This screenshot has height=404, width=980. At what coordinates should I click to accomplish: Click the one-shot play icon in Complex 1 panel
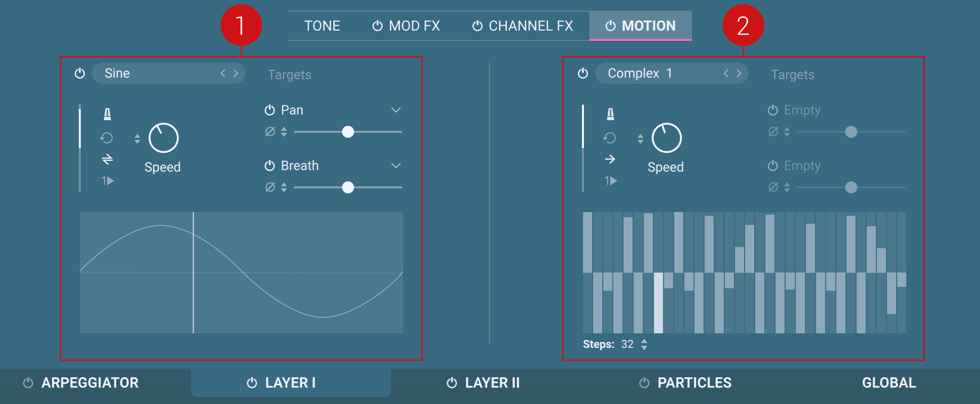611,181
